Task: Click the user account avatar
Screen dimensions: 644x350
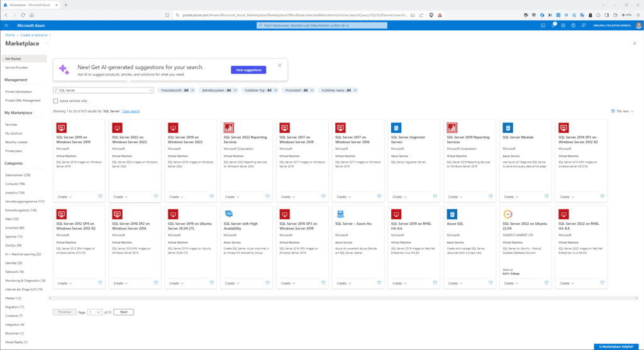Action: (639, 25)
